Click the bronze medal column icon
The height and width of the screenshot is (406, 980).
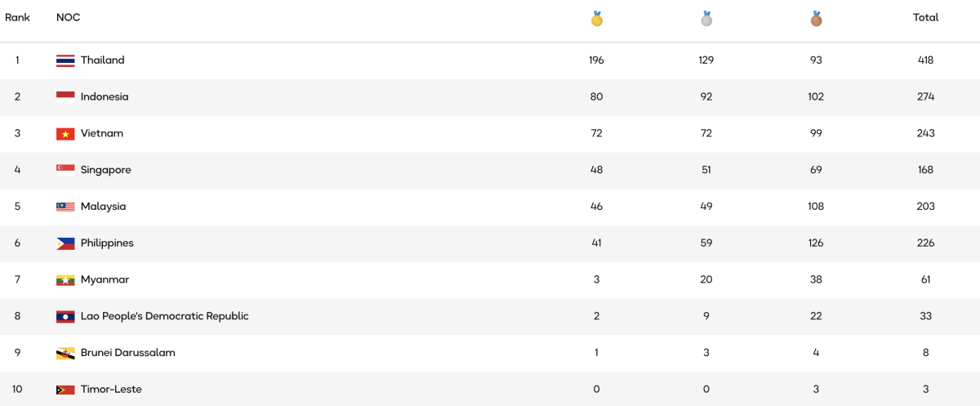coord(816,18)
